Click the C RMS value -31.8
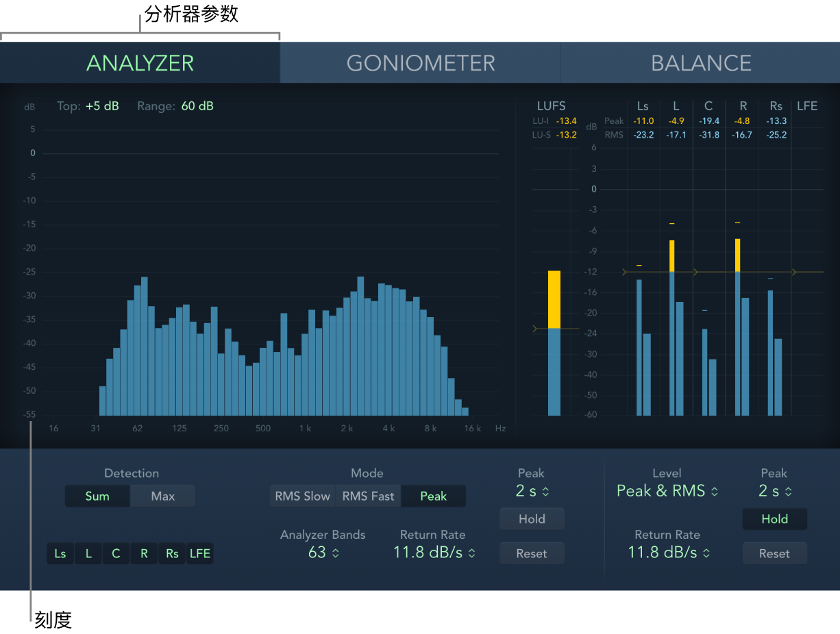840x634 pixels. [708, 135]
